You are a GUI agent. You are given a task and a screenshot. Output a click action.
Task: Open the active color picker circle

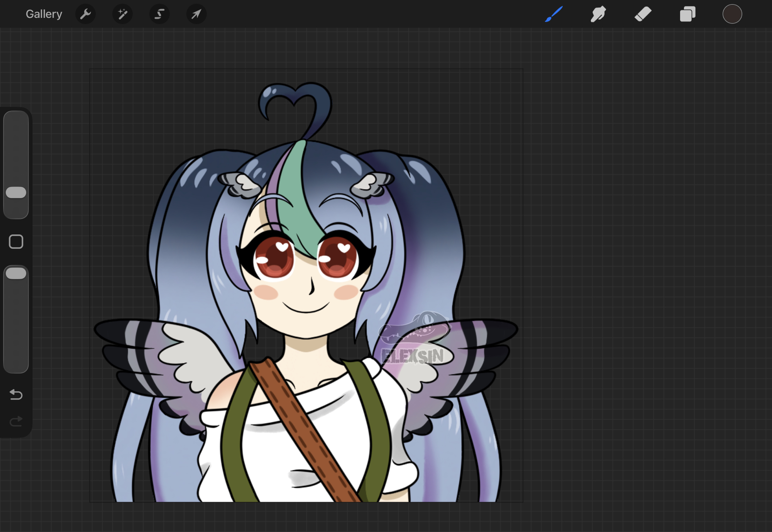(x=732, y=14)
